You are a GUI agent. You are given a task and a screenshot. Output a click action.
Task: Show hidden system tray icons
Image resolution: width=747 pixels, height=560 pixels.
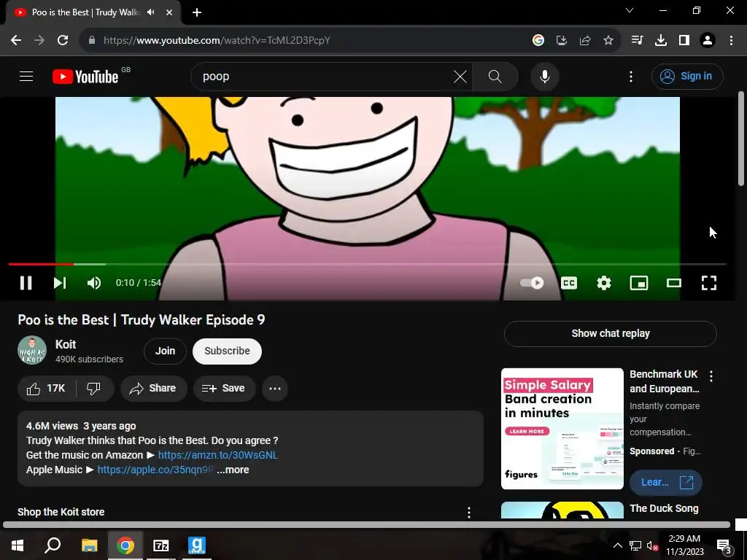617,545
